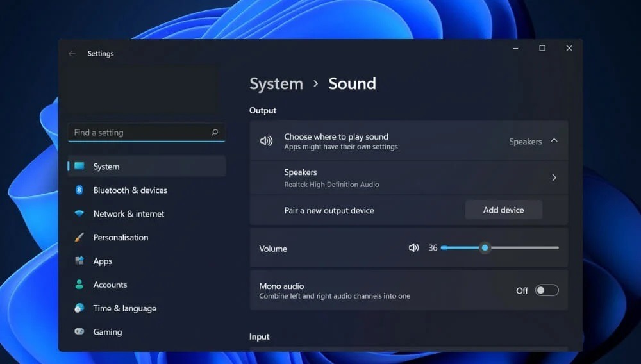641x364 pixels.
Task: Click the Gaming controller icon
Action: pos(79,331)
